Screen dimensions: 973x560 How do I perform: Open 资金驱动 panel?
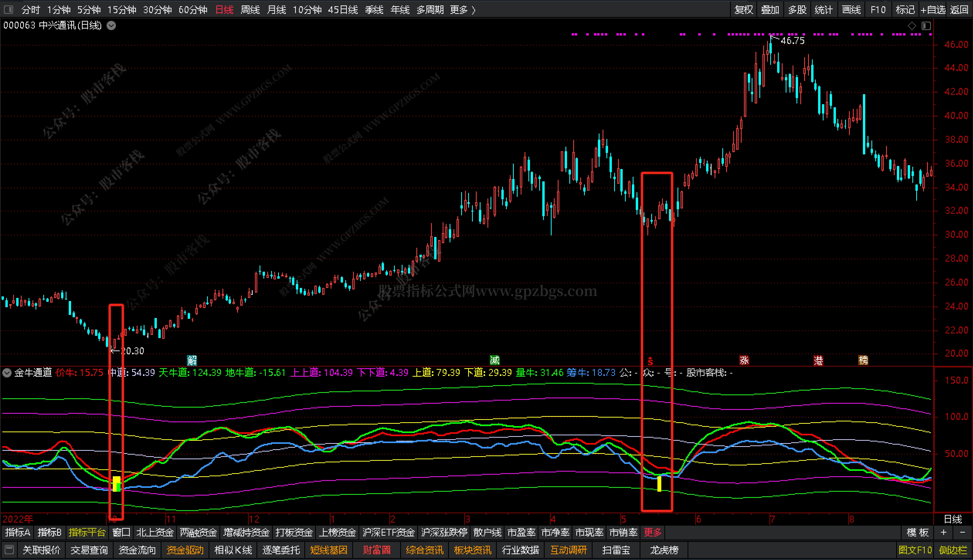pyautogui.click(x=185, y=550)
